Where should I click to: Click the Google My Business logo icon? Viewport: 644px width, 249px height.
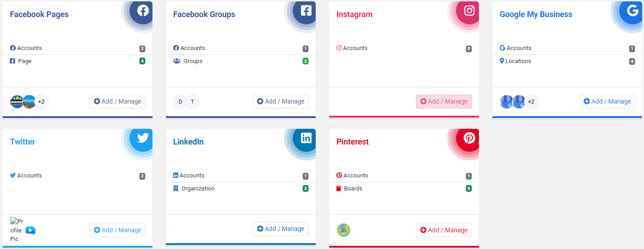pyautogui.click(x=633, y=10)
